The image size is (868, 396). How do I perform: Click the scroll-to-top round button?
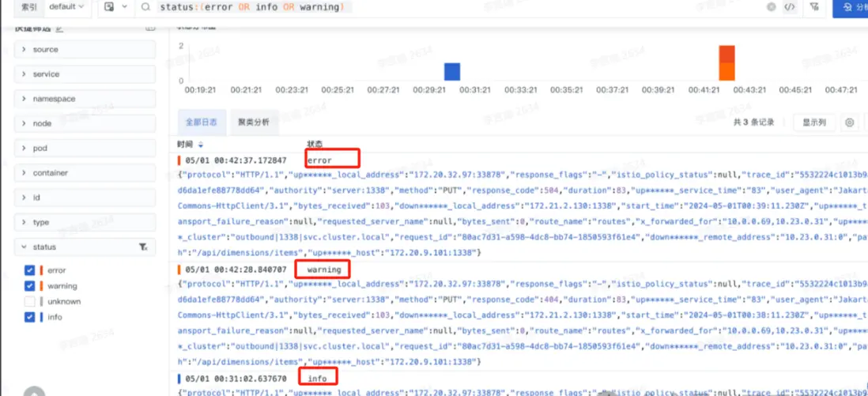(x=34, y=391)
